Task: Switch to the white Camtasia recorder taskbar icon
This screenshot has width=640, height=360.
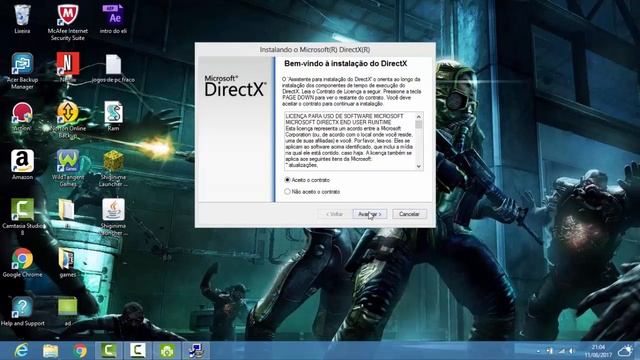Action: (138, 351)
